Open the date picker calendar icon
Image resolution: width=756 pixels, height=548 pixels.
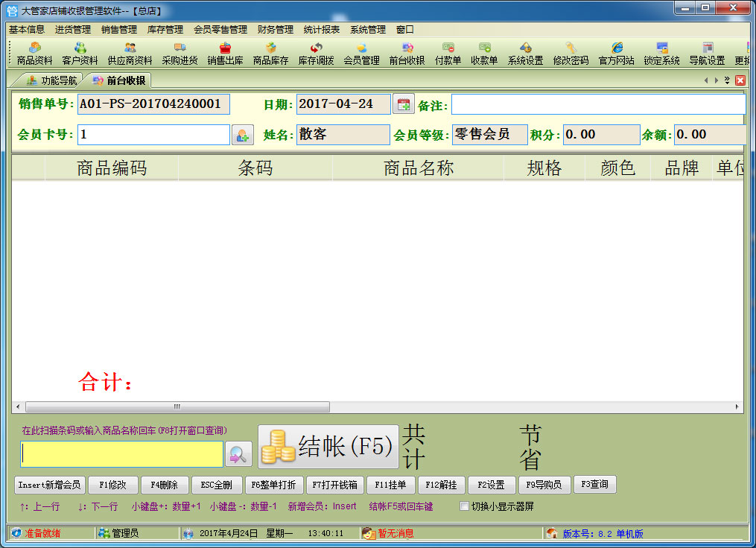pos(404,104)
